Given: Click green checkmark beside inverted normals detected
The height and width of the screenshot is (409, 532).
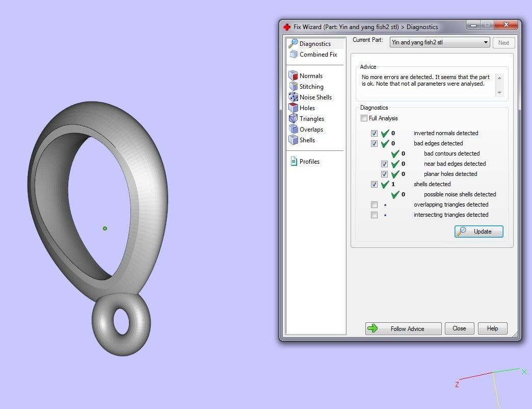Looking at the screenshot, I should point(385,133).
